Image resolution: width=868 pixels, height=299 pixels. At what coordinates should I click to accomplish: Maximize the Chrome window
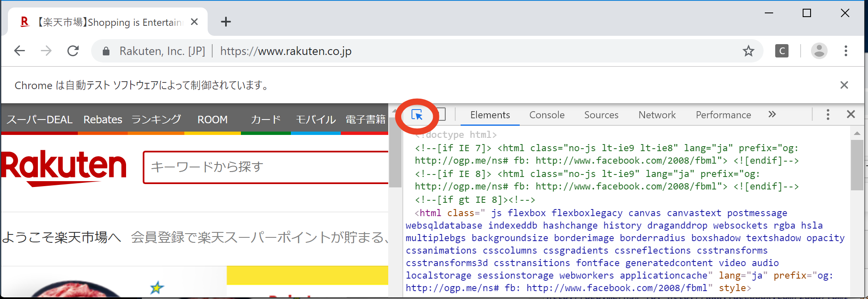807,13
